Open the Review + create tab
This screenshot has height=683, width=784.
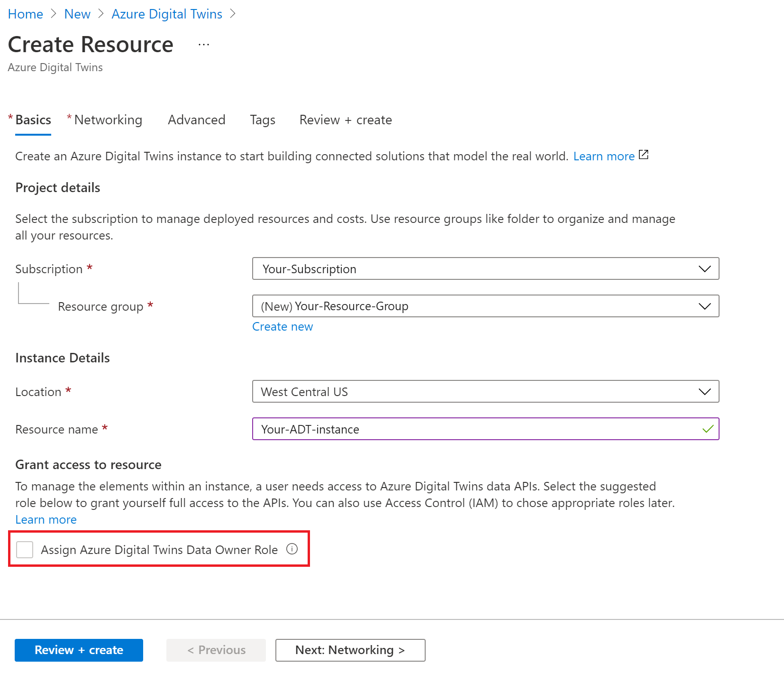(x=346, y=120)
